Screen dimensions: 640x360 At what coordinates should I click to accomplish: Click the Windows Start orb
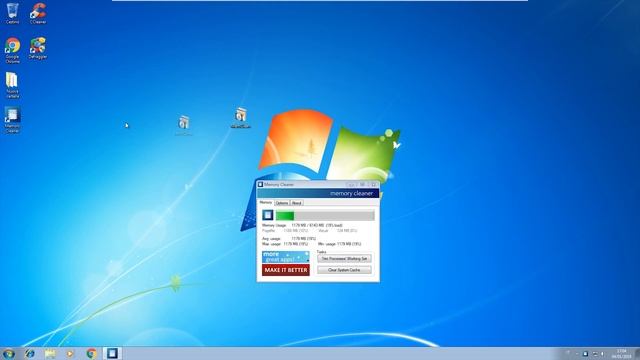(9, 353)
